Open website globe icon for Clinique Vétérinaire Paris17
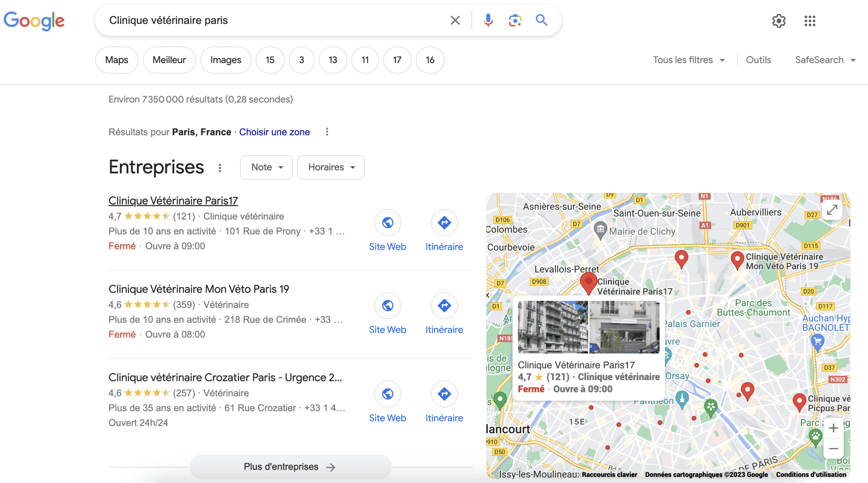868x483 pixels. coord(388,223)
